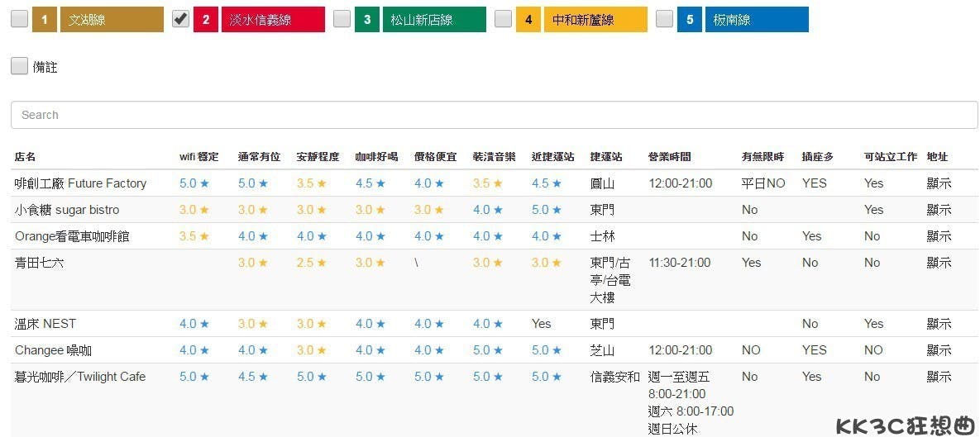Click the 捷運站 column header

(x=606, y=157)
